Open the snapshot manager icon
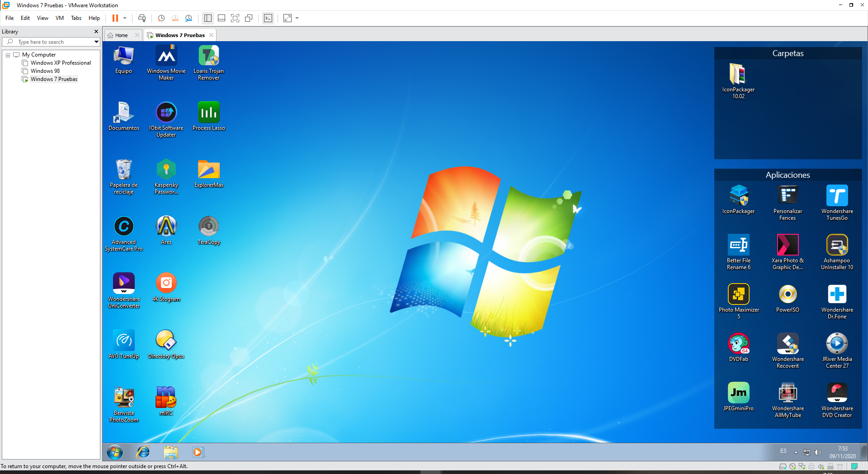This screenshot has width=868, height=474. click(189, 18)
